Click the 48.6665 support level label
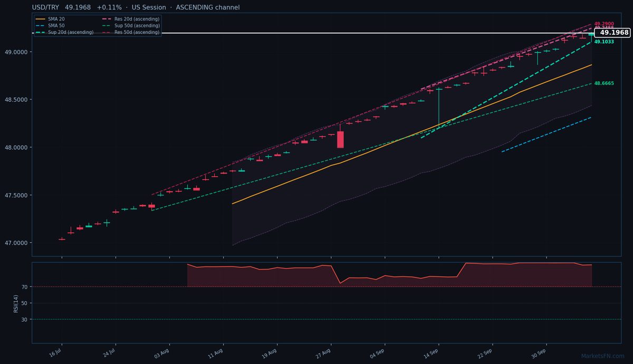The width and height of the screenshot is (633, 364). pyautogui.click(x=604, y=83)
